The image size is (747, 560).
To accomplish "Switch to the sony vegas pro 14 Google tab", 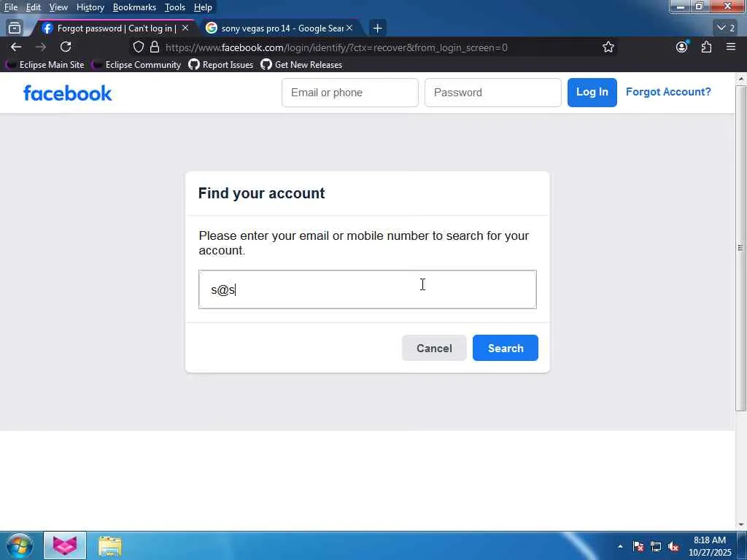I will point(281,28).
